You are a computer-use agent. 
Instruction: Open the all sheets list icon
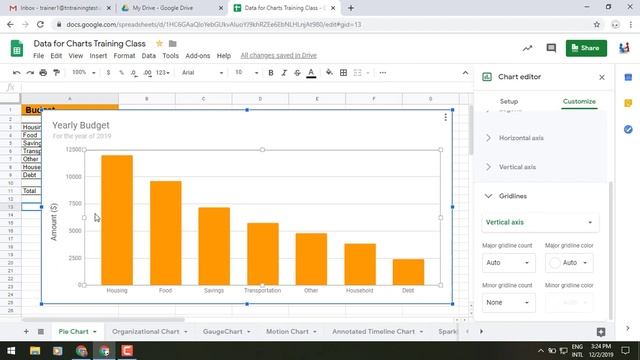[x=41, y=331]
